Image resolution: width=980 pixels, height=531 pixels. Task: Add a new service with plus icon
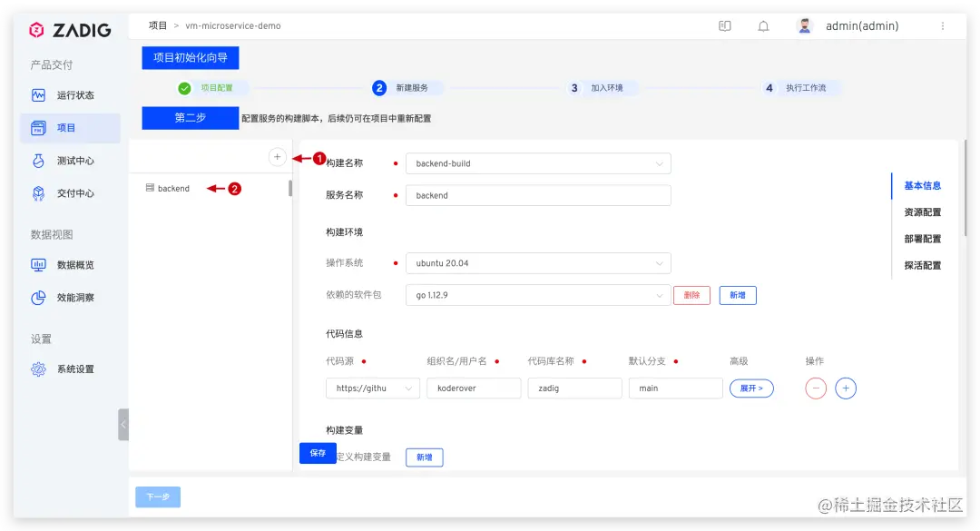pos(277,157)
